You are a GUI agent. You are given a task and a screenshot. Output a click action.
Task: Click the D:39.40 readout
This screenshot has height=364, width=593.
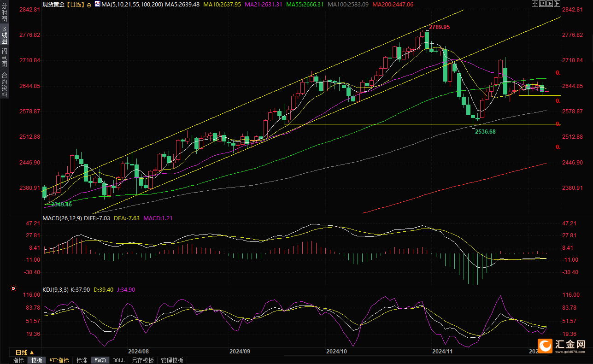tap(104, 289)
